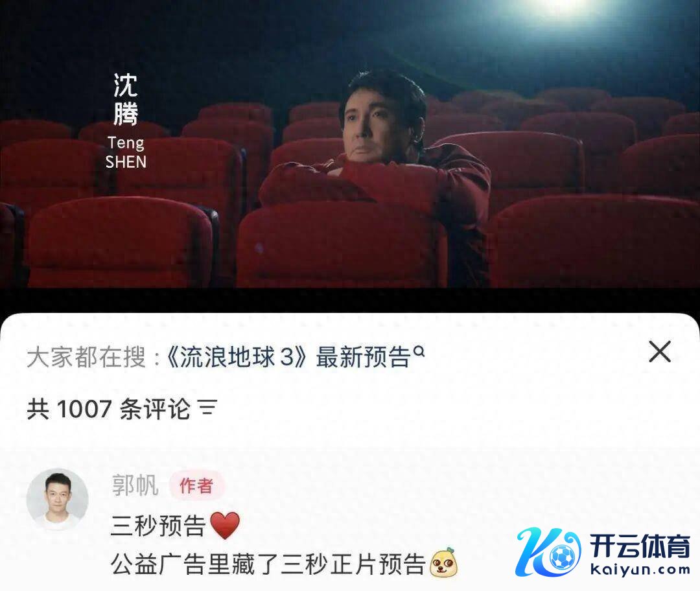Viewport: 700px width, 591px height.
Task: Tap the magnifier icon after 最新预告
Action: (x=419, y=351)
